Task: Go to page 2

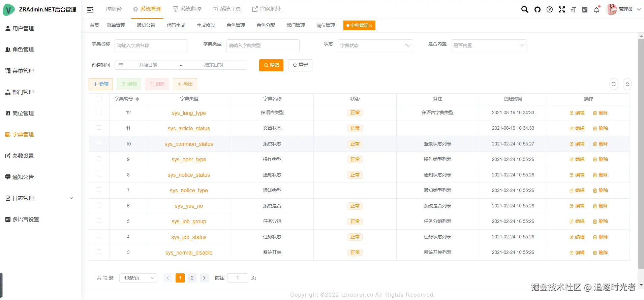Action: click(192, 278)
